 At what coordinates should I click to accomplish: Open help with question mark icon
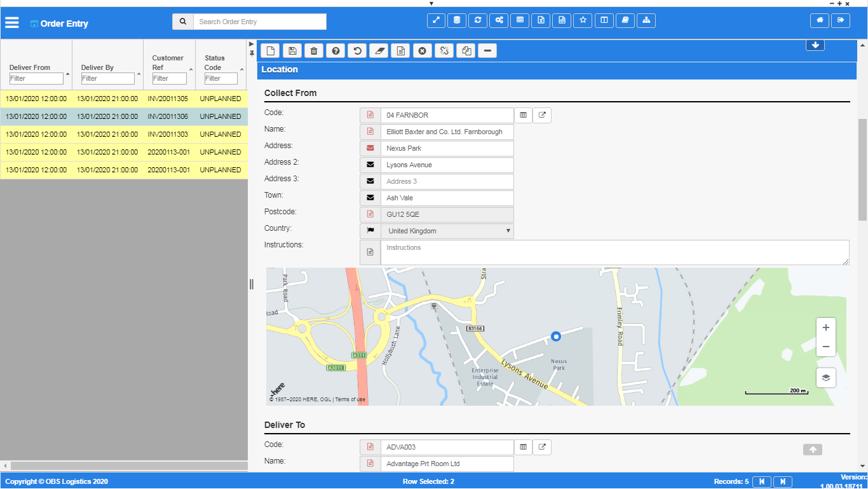[336, 51]
